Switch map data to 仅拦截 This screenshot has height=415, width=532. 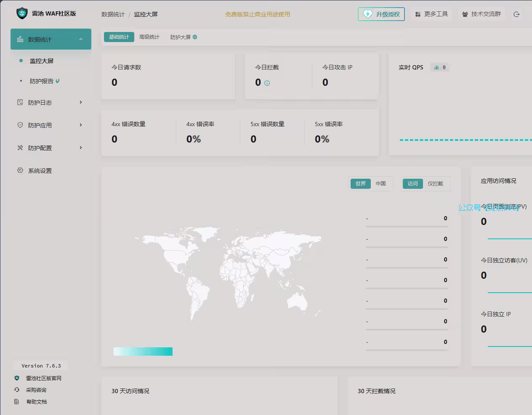point(435,184)
